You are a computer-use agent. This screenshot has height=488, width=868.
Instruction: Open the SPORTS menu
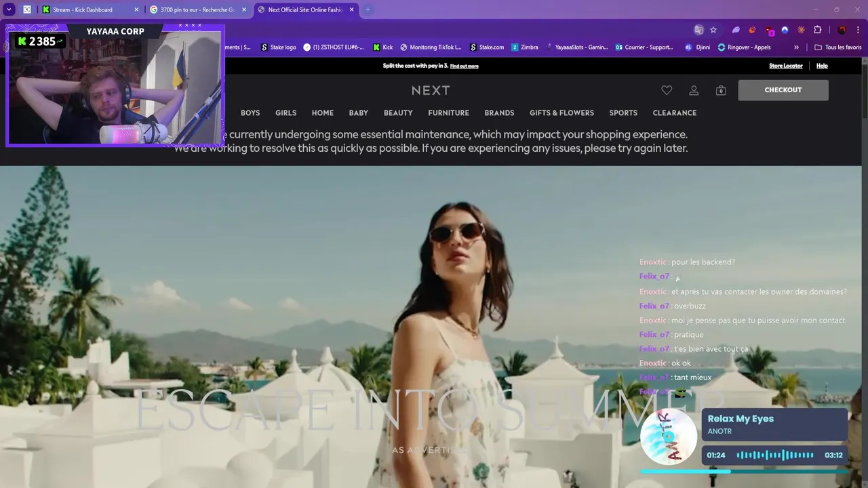tap(623, 113)
